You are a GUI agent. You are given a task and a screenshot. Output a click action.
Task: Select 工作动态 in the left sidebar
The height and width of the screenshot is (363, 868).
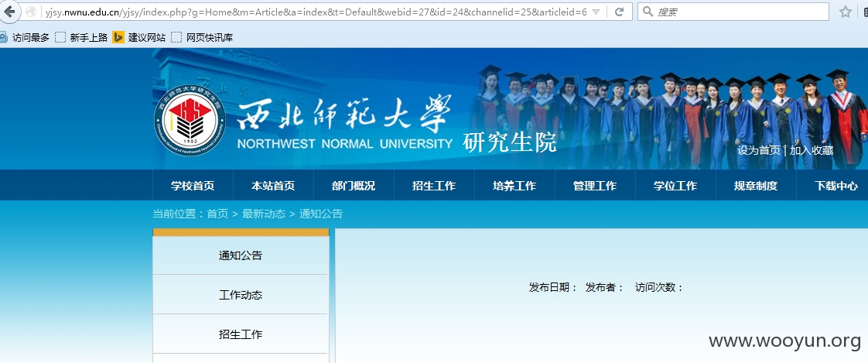(241, 295)
